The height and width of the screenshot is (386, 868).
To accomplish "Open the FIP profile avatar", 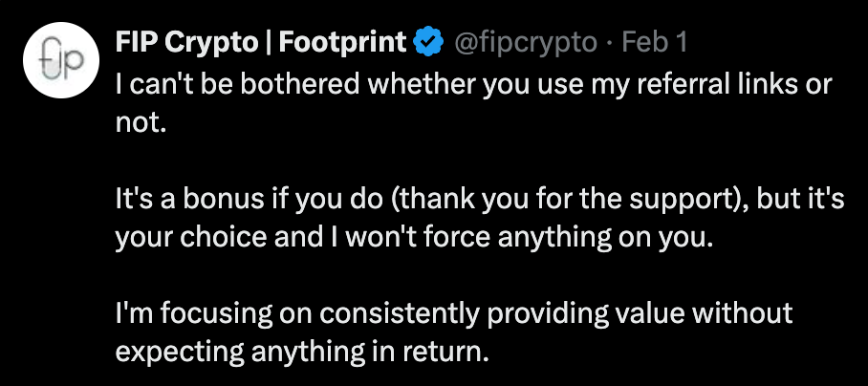I will click(61, 60).
